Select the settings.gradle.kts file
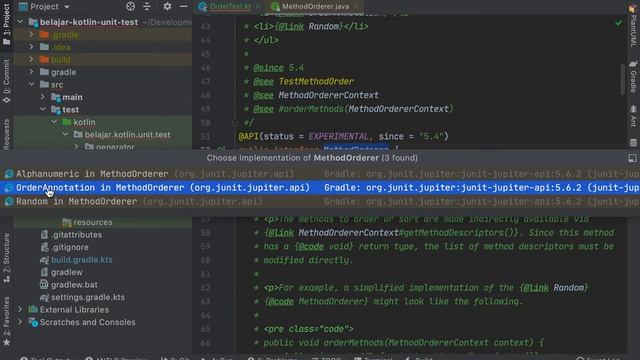 (x=88, y=297)
